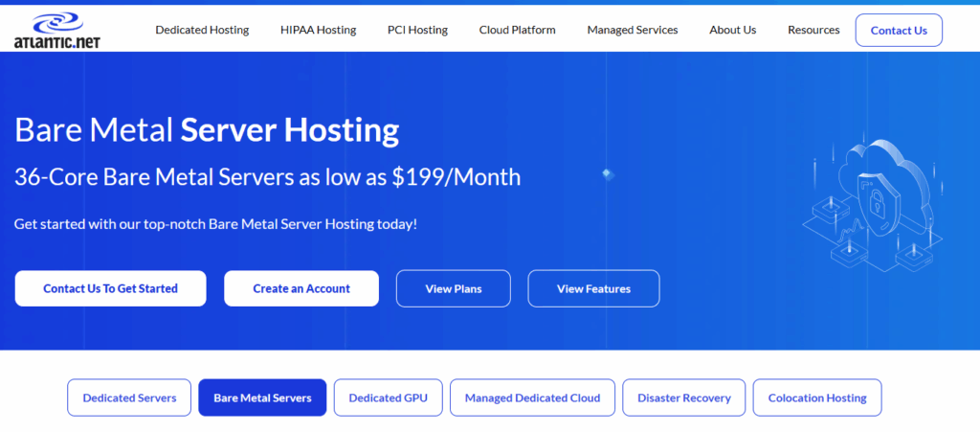Open the Dedicated Hosting menu
Screen dimensions: 980x432
click(202, 30)
